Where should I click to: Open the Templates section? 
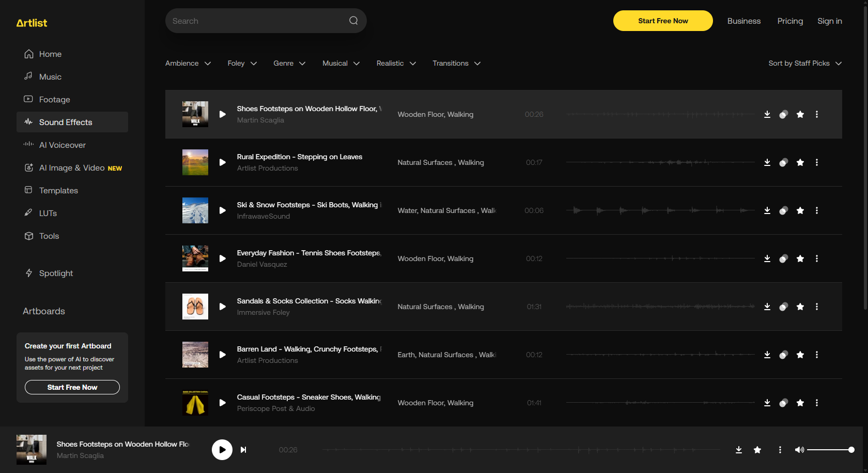(58, 190)
